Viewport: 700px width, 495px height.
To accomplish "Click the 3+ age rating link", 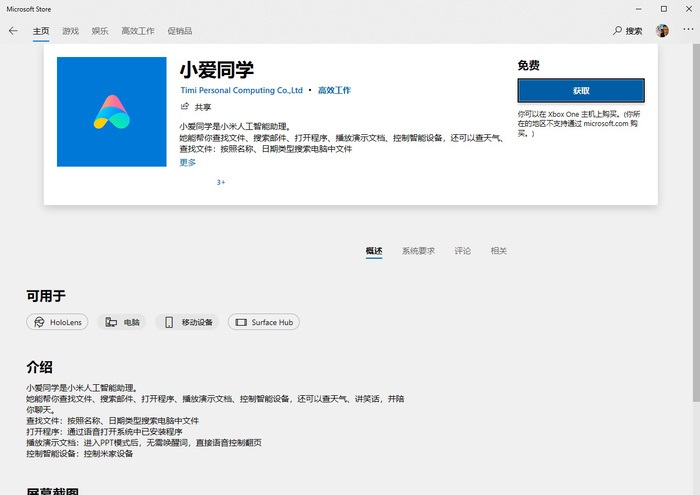I will pyautogui.click(x=221, y=183).
